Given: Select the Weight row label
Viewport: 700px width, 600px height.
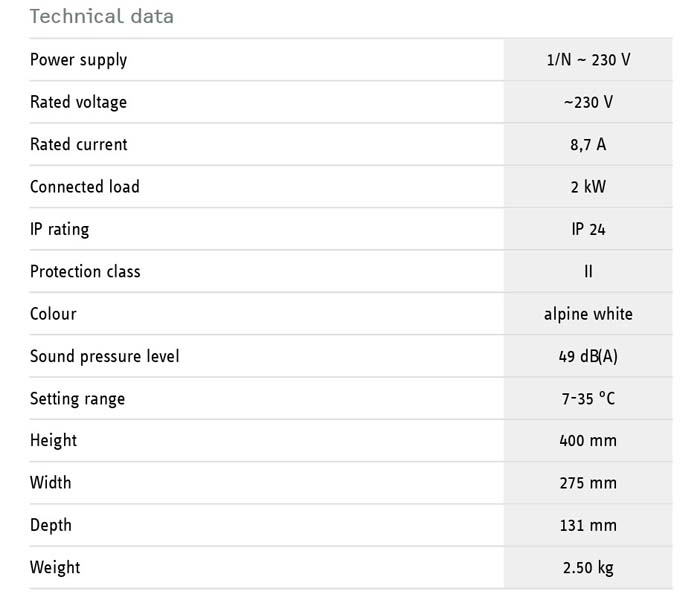Looking at the screenshot, I should [x=55, y=568].
